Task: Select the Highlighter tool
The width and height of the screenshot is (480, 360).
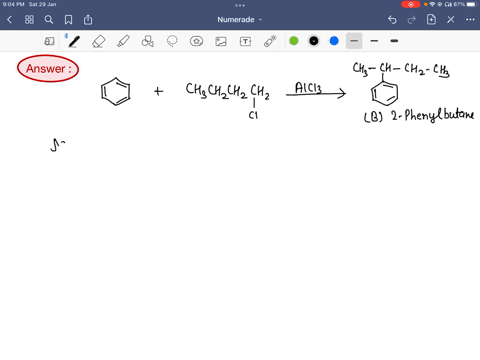Action: (x=123, y=41)
